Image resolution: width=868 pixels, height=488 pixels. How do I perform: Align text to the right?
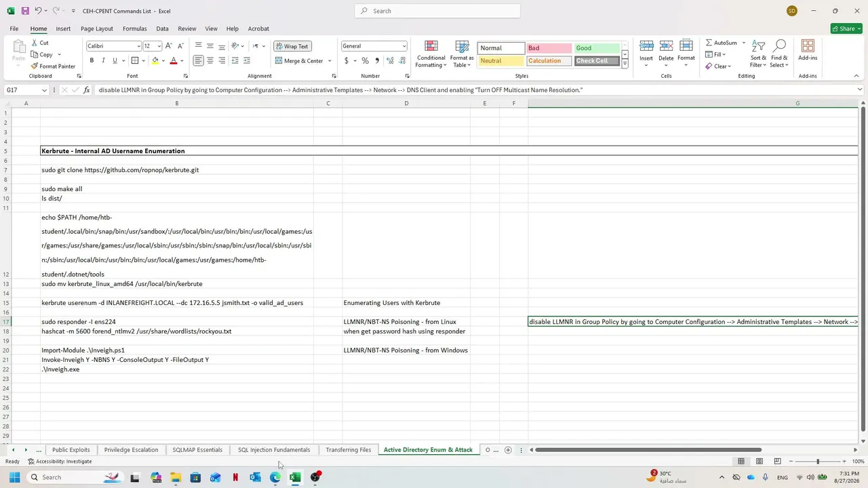[x=222, y=60]
